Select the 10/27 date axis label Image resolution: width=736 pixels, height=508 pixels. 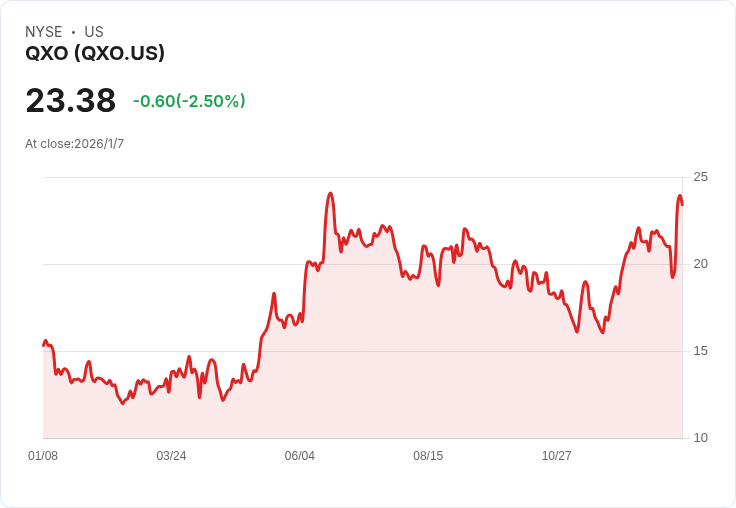coord(557,456)
